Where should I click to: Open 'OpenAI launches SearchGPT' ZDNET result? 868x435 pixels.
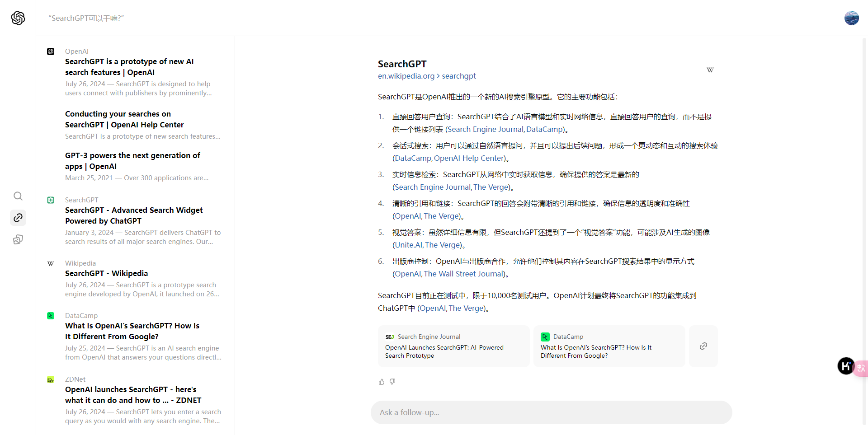pos(133,395)
